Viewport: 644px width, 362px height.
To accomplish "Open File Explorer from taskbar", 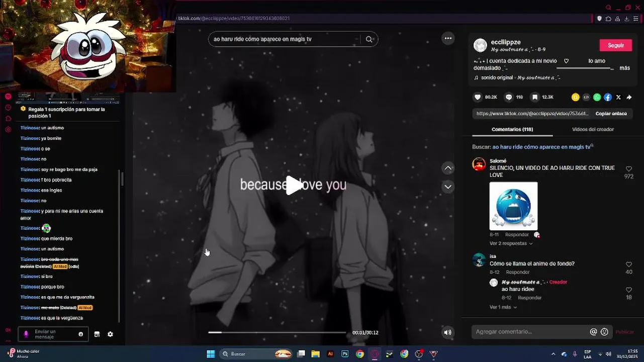I will pyautogui.click(x=315, y=354).
